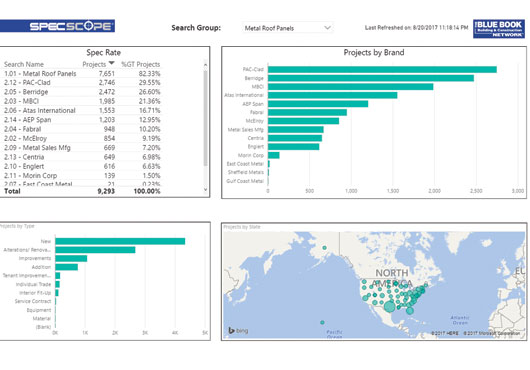Click the Alterations/Renovations type bar
Viewport: 530px width, 370px height.
(x=95, y=250)
